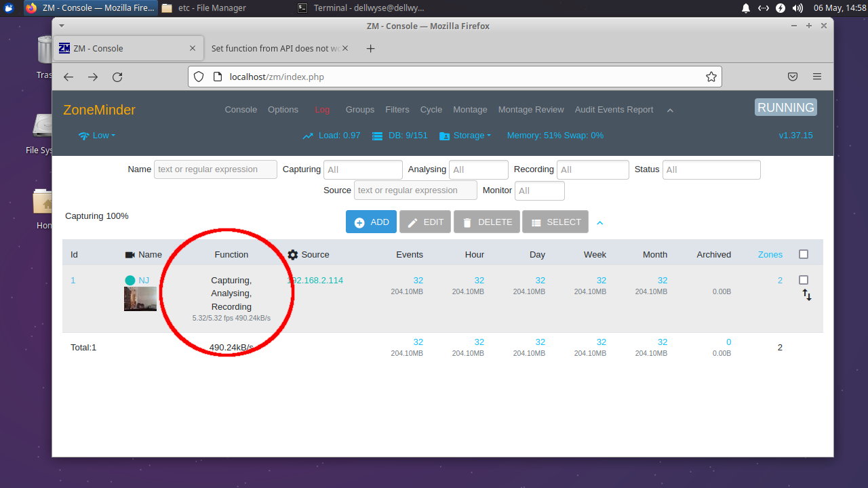Open the Groups menu item
This screenshot has width=868, height=488.
pos(360,110)
